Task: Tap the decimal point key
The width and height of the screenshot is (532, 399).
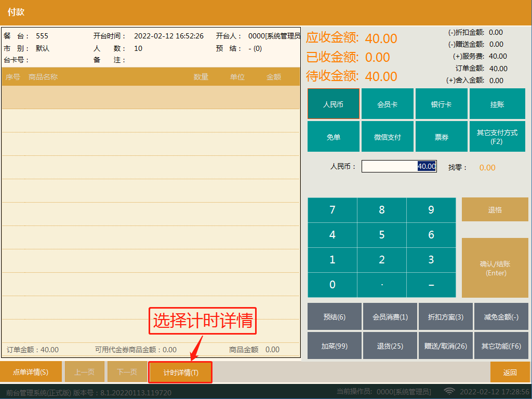Action: 382,285
